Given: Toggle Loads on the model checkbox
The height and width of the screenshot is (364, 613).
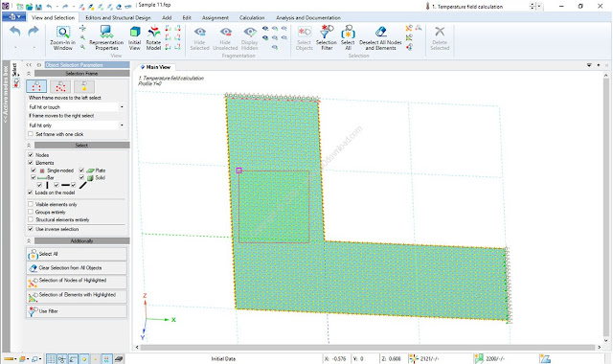Looking at the screenshot, I should tap(31, 193).
